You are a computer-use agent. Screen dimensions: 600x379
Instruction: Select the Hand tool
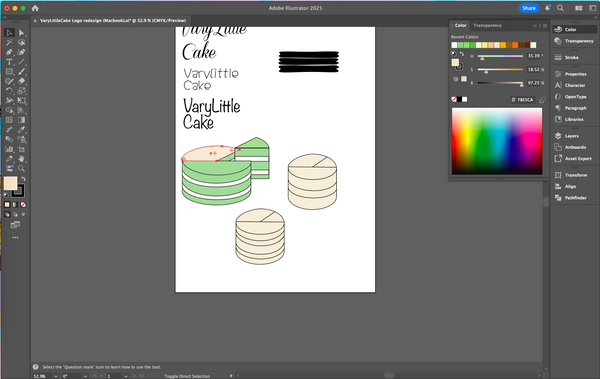tap(21, 158)
